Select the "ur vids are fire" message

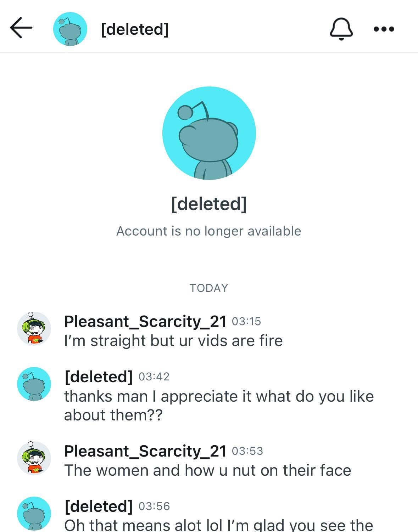point(173,341)
